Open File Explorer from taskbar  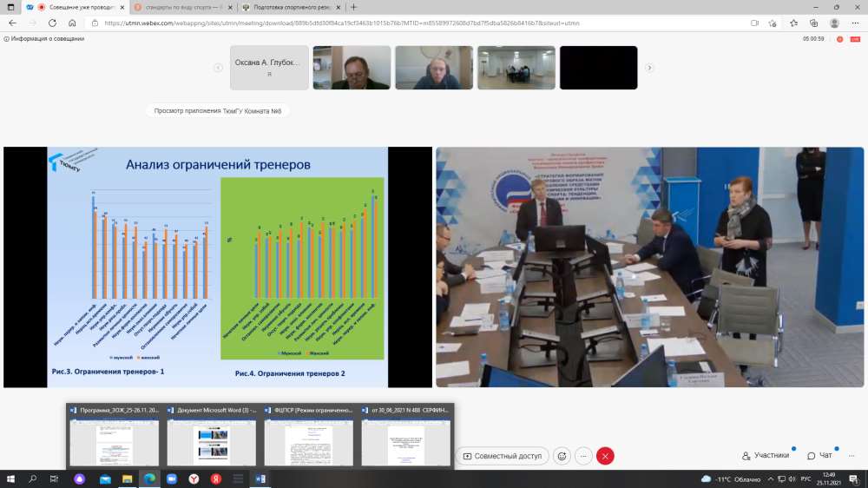128,479
